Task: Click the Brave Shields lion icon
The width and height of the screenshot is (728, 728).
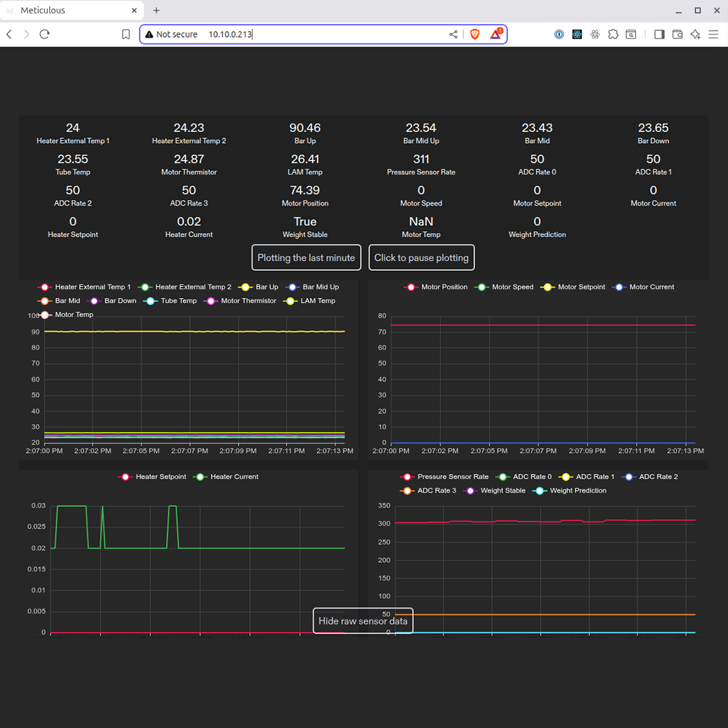Action: pyautogui.click(x=475, y=34)
